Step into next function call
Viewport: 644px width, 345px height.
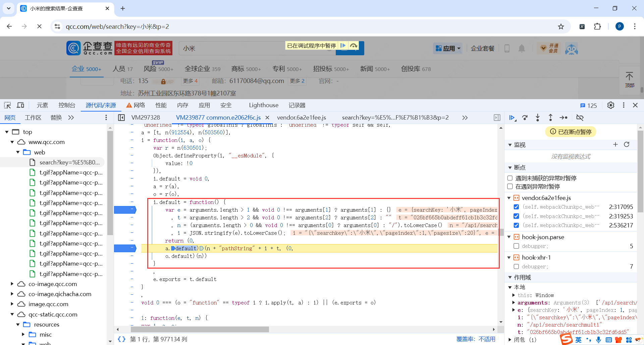pyautogui.click(x=538, y=118)
